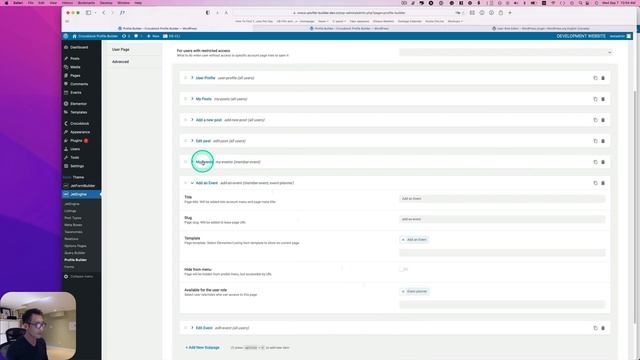This screenshot has width=640, height=360.
Task: Open the Settings sidebar menu
Action: point(77,166)
